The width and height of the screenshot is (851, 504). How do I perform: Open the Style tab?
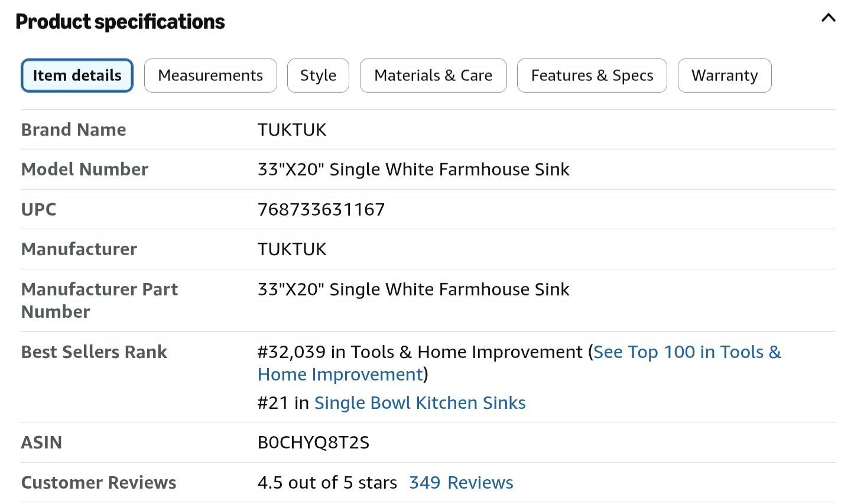click(318, 76)
